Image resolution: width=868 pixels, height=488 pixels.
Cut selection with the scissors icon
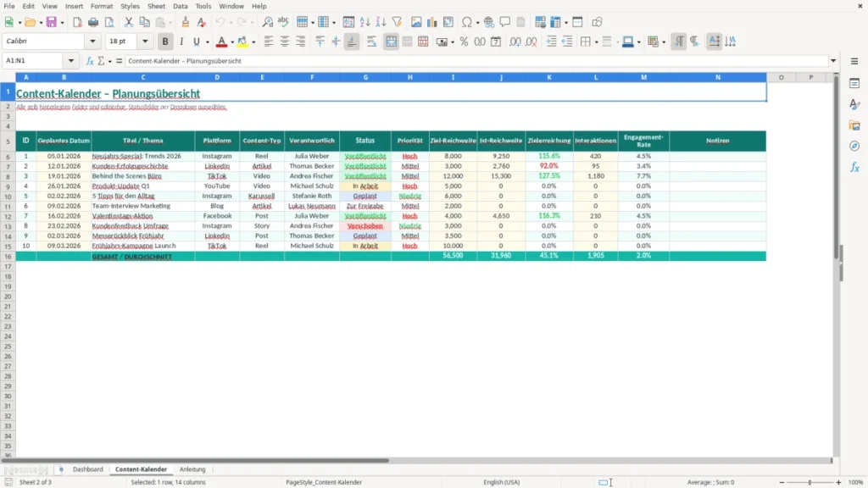click(129, 22)
